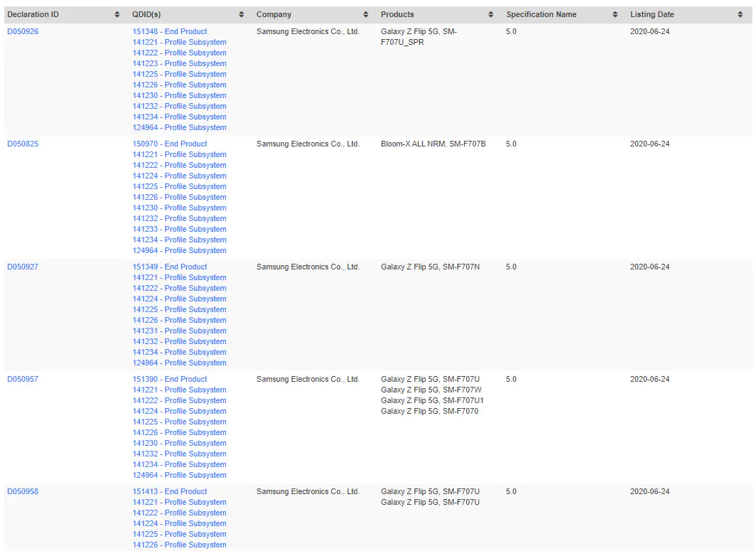This screenshot has height=551, width=756.
Task: Open 141223 - Profile Subsystem link
Action: (x=179, y=64)
